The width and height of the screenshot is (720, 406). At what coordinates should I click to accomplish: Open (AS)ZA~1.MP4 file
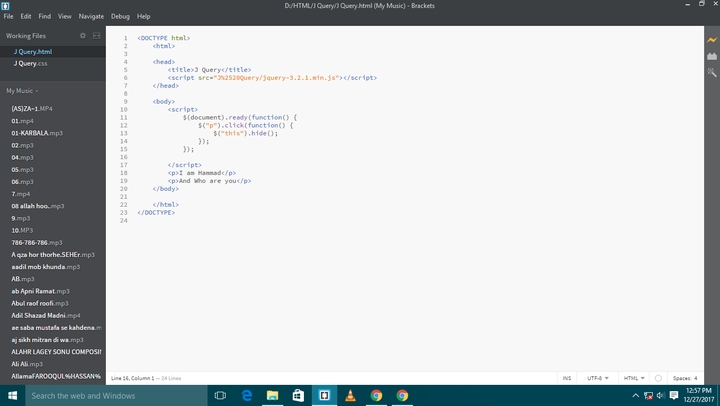click(32, 109)
